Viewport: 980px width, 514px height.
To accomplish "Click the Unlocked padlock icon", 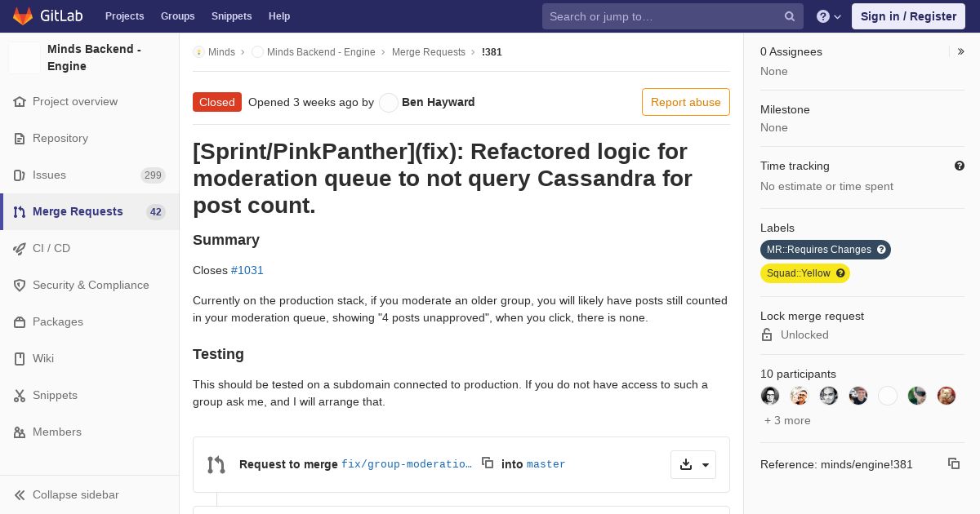I will coord(767,335).
